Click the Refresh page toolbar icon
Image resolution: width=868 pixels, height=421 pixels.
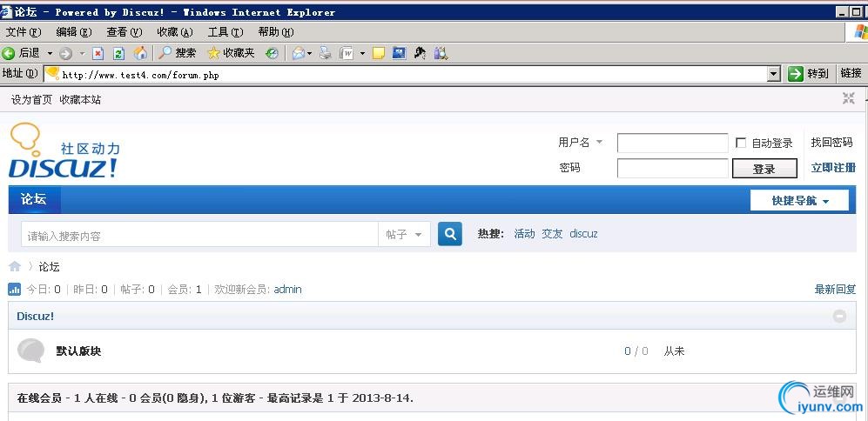coord(118,53)
